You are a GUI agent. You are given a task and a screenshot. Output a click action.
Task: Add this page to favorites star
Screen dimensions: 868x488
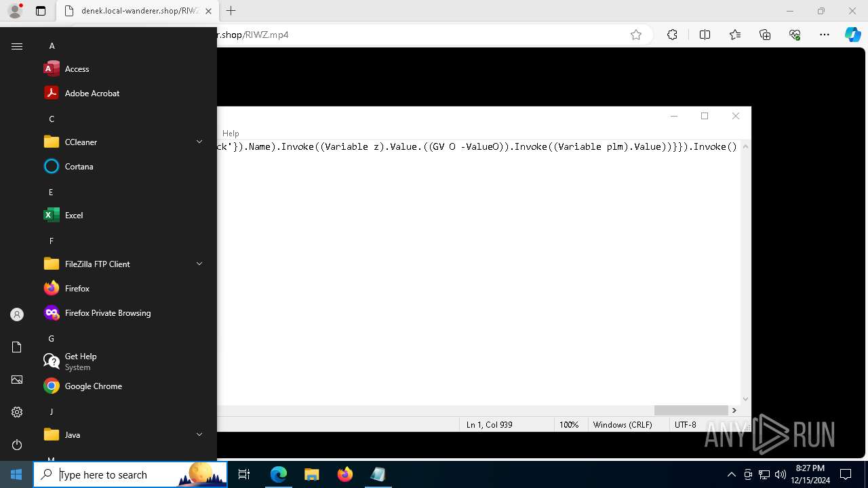tap(636, 35)
